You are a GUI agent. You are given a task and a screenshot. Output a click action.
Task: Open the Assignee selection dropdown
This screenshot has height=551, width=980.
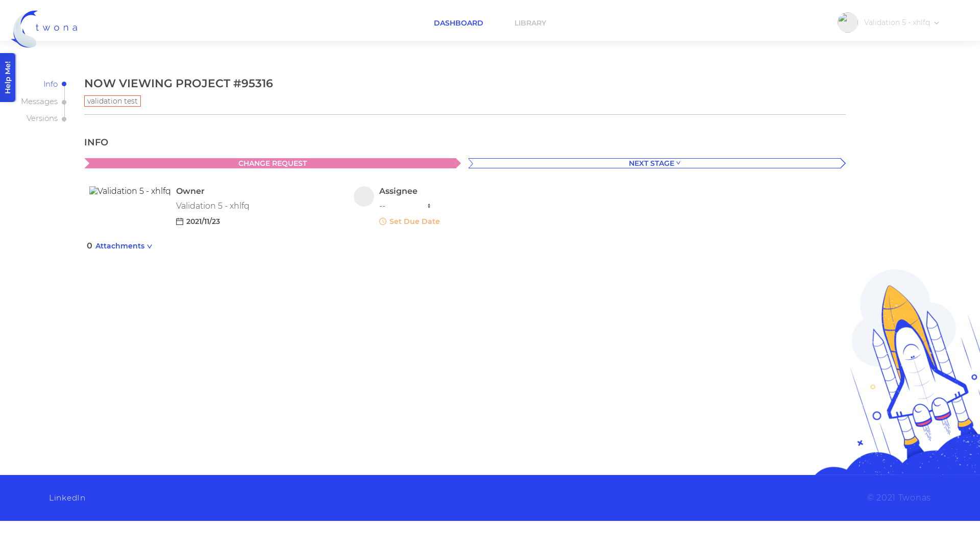pyautogui.click(x=406, y=206)
